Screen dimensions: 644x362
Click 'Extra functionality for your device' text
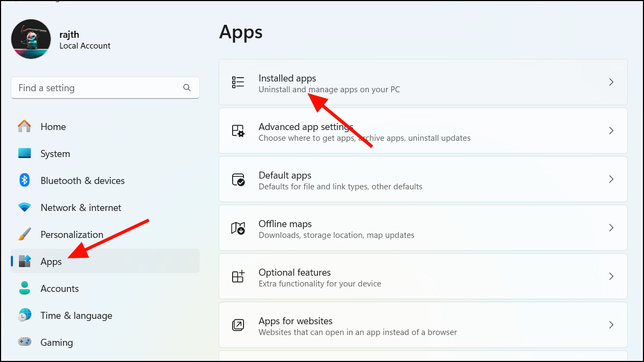coord(320,284)
